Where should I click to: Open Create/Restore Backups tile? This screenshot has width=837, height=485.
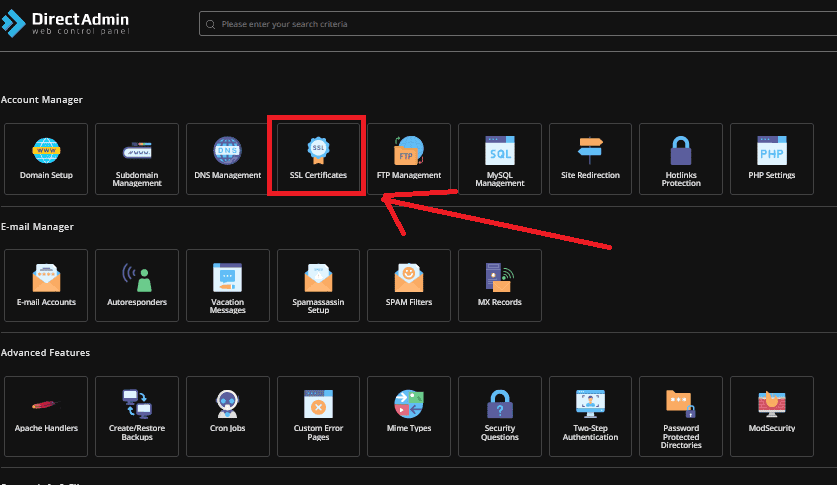tap(137, 416)
